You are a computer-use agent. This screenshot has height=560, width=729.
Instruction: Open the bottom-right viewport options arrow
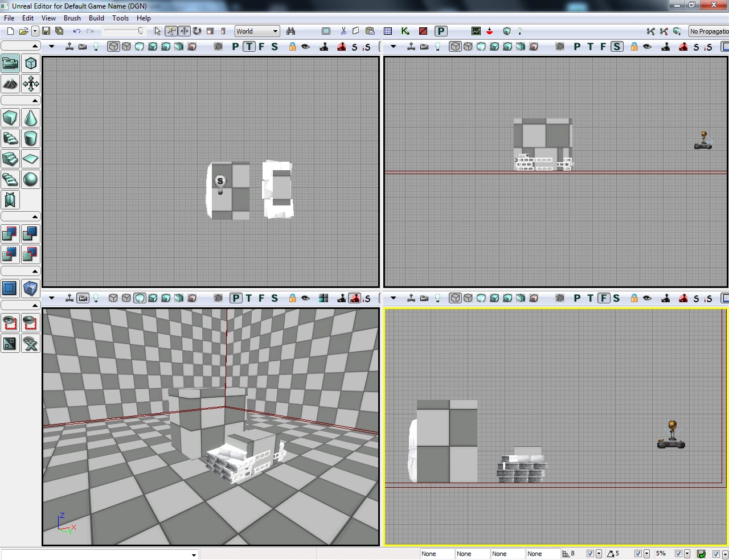(x=393, y=298)
